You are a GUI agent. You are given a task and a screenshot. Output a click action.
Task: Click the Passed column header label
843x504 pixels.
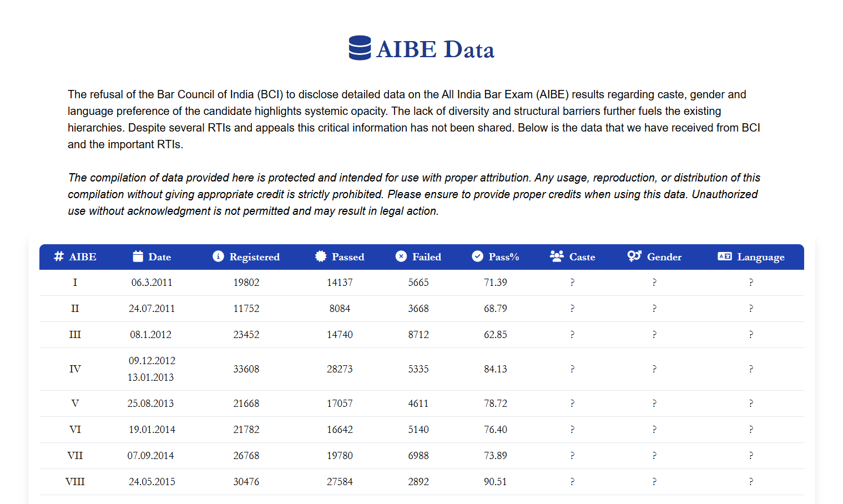[348, 257]
